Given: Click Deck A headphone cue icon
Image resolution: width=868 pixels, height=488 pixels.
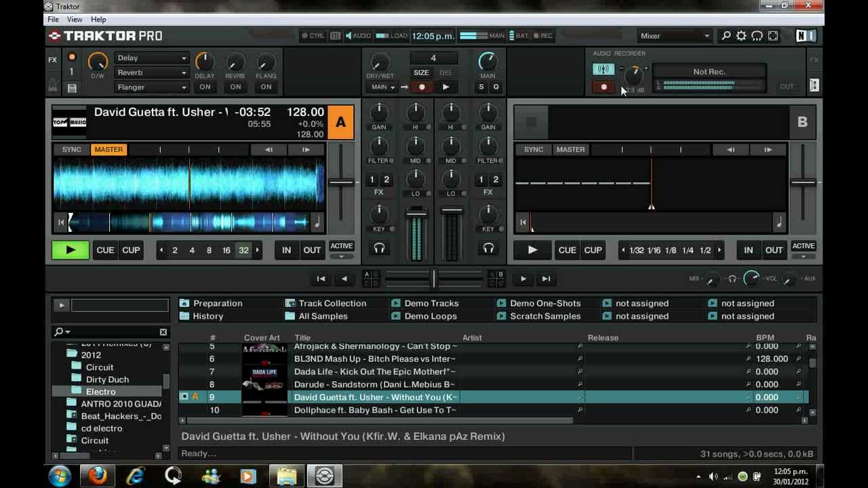Looking at the screenshot, I should point(379,249).
